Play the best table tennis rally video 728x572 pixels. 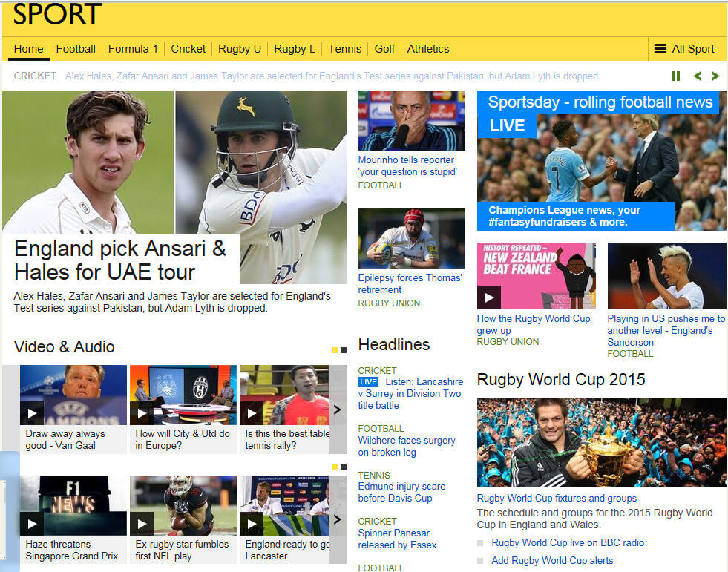(252, 413)
